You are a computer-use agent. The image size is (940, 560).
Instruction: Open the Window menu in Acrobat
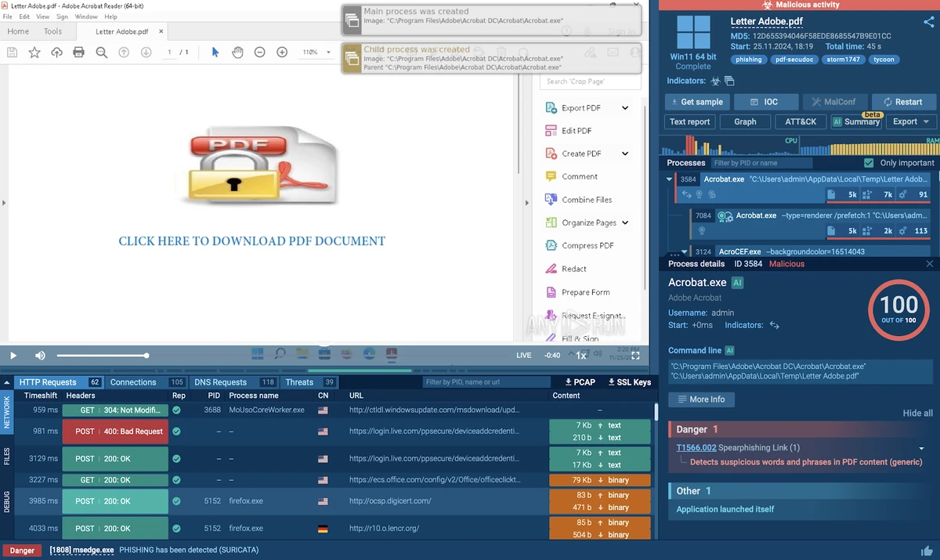86,16
